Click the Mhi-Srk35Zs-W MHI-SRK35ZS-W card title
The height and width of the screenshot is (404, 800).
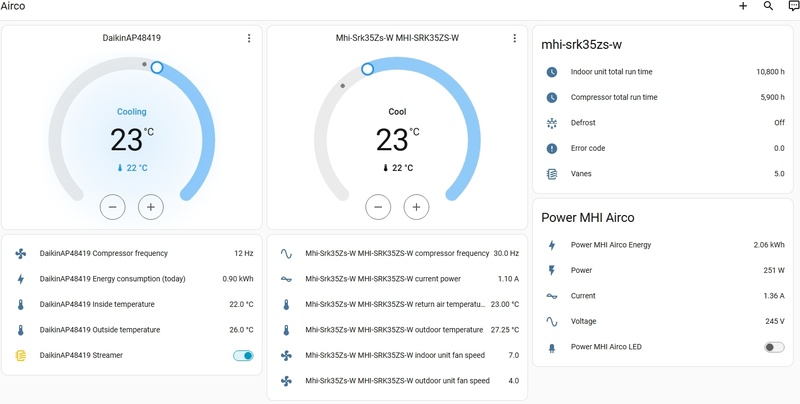coord(397,38)
